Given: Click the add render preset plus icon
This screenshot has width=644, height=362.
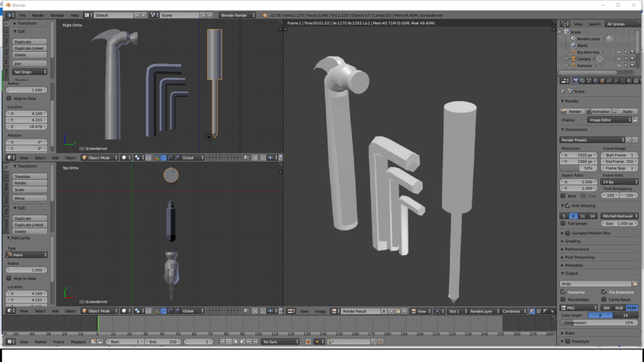Looking at the screenshot, I should pyautogui.click(x=628, y=140).
